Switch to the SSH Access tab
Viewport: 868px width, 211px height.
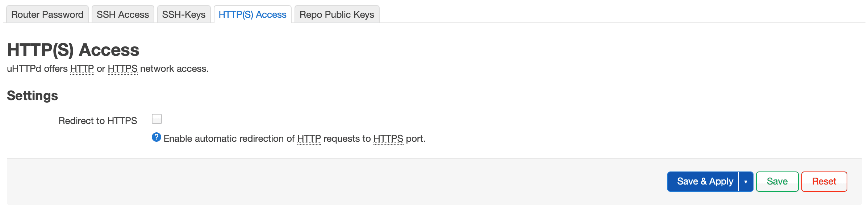(x=123, y=15)
